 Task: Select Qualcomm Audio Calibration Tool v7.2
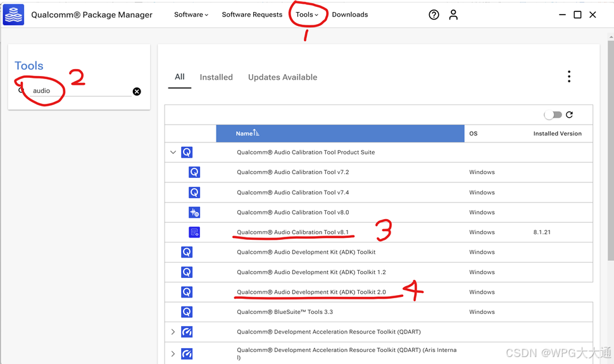293,172
